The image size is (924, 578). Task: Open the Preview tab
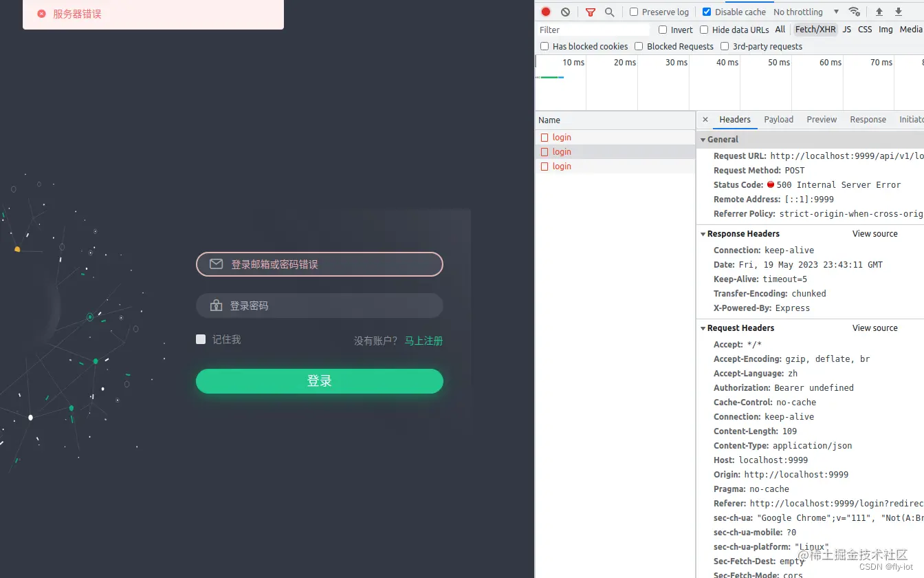822,120
